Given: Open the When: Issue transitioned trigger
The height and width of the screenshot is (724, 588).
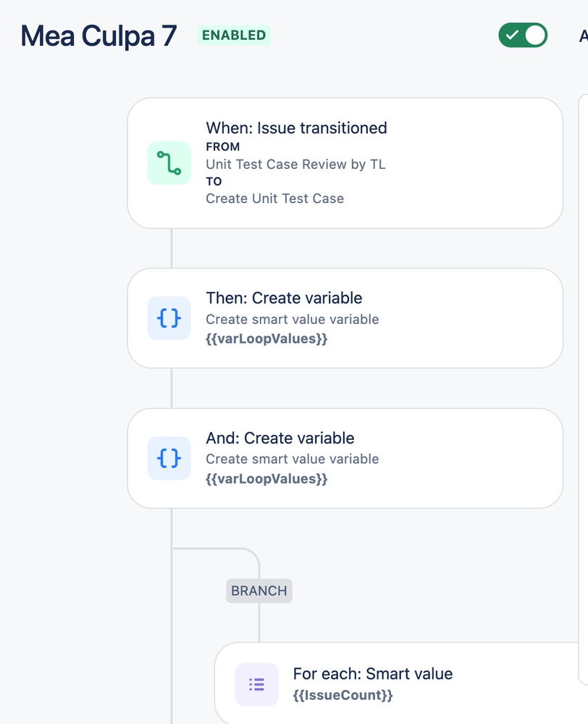Looking at the screenshot, I should coord(345,163).
